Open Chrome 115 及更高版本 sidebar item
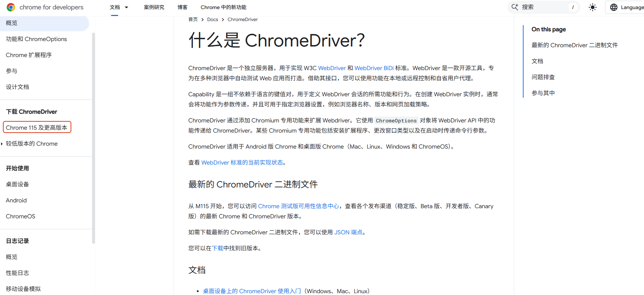This screenshot has width=644, height=295. point(37,128)
